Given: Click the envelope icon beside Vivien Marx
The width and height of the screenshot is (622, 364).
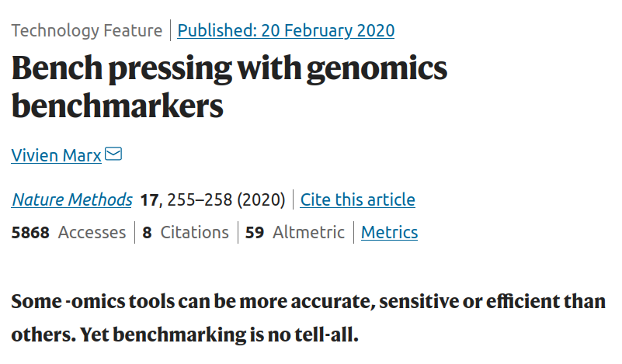Looking at the screenshot, I should (x=113, y=154).
